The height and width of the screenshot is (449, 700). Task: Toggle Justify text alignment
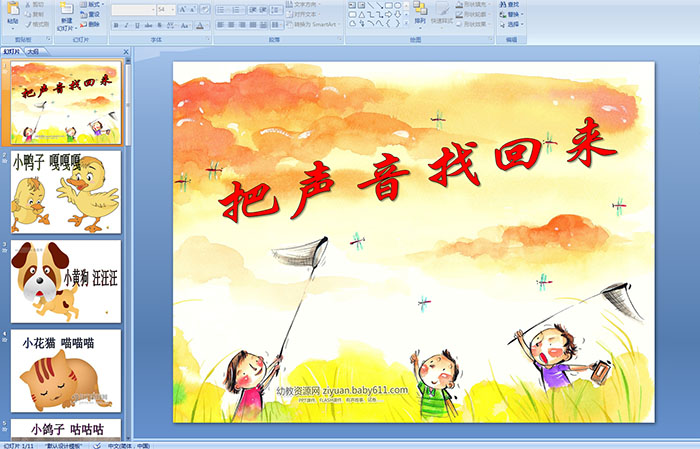(253, 25)
